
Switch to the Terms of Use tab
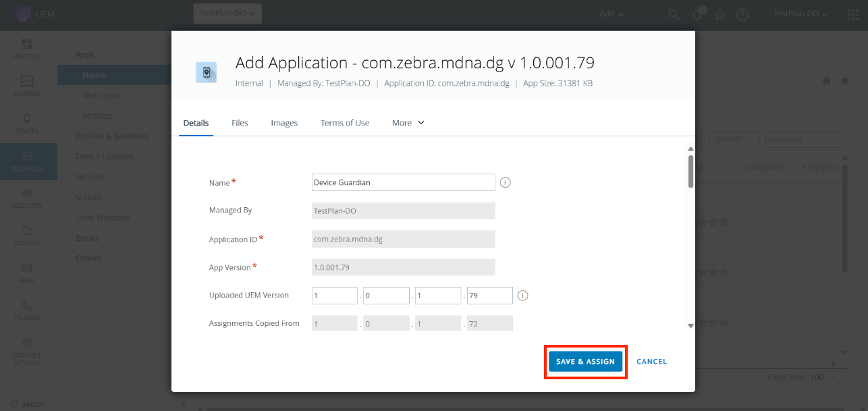tap(345, 123)
